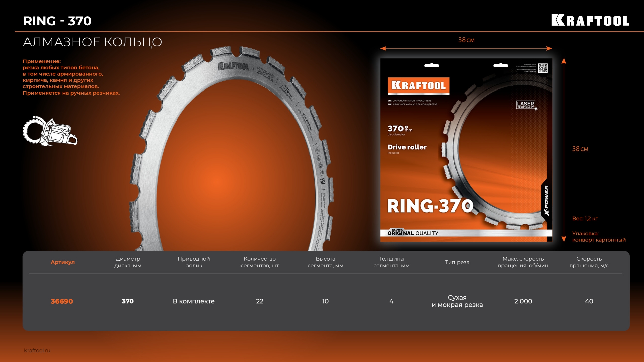Click the АЛМАЗНОЕ КОЛЬЦО heading

coord(93,42)
